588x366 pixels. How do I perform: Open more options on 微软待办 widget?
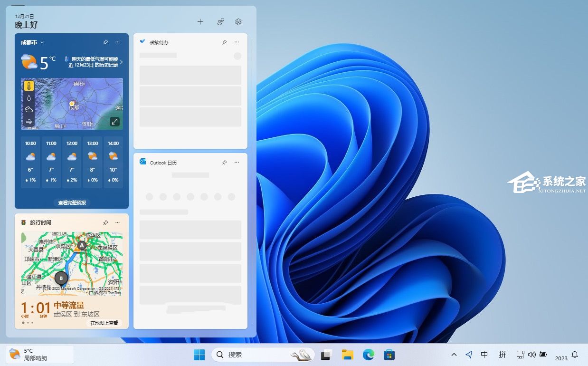pyautogui.click(x=237, y=42)
